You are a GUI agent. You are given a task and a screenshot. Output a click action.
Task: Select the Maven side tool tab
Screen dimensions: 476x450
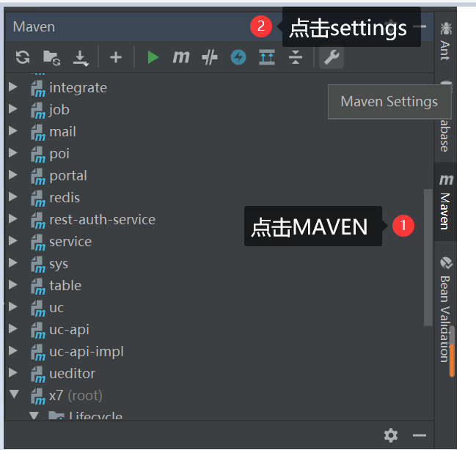click(x=445, y=202)
